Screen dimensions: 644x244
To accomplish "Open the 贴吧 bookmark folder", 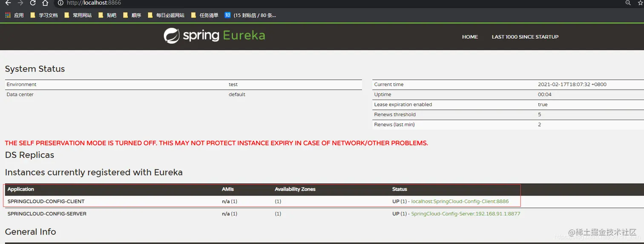I will (x=107, y=15).
